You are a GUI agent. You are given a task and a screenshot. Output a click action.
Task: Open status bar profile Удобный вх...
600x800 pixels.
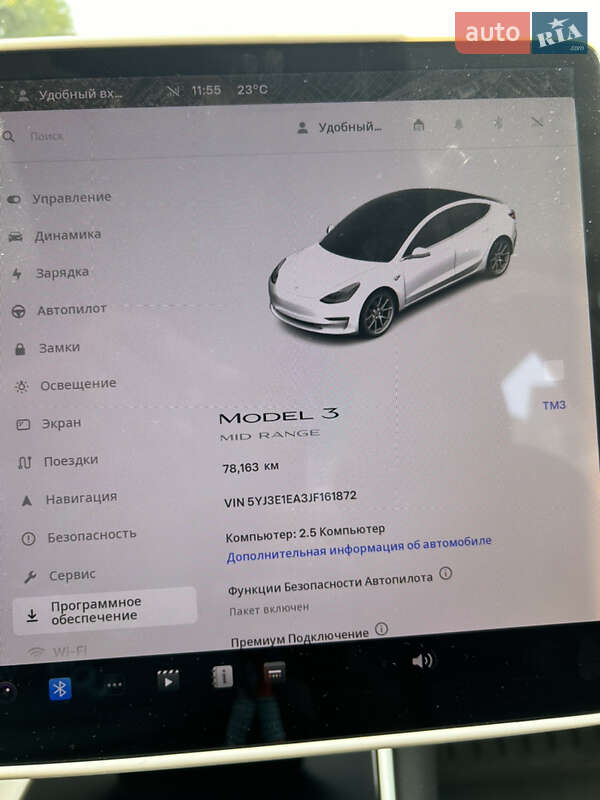tap(70, 95)
